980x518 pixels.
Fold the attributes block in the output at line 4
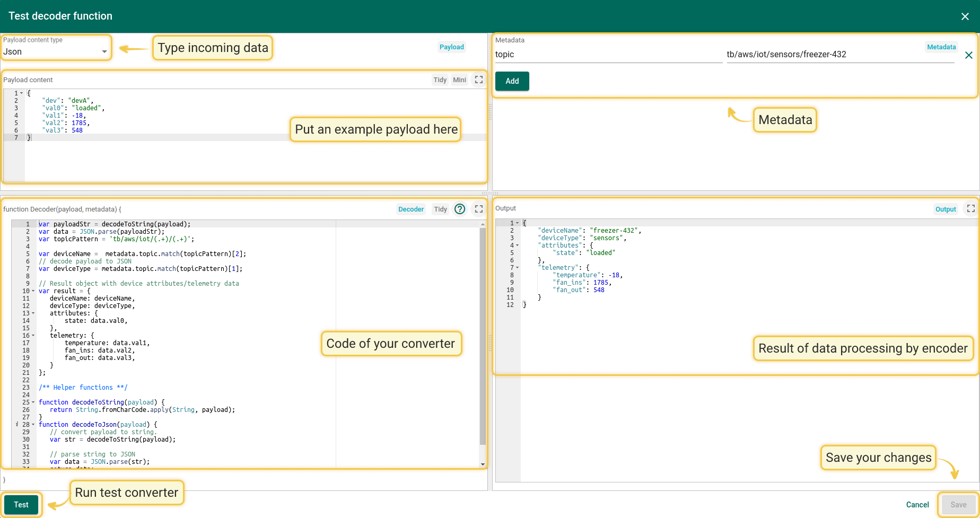(x=518, y=245)
